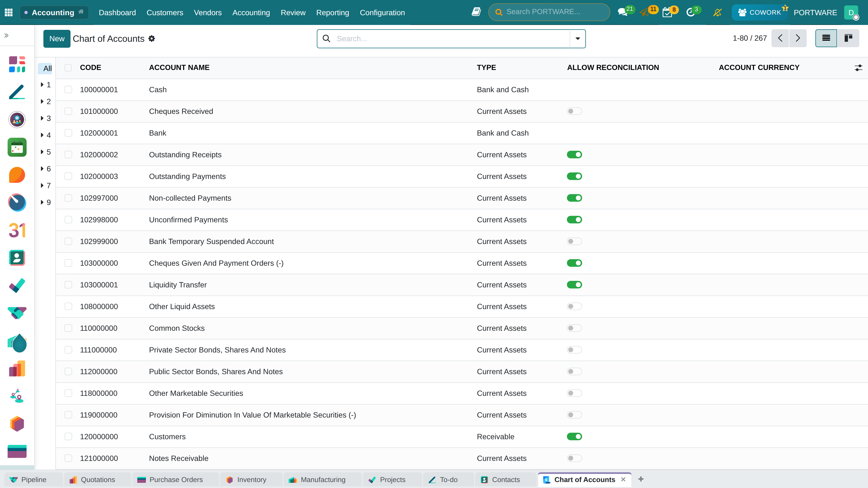Switch to kanban view
868x488 pixels.
(x=848, y=38)
